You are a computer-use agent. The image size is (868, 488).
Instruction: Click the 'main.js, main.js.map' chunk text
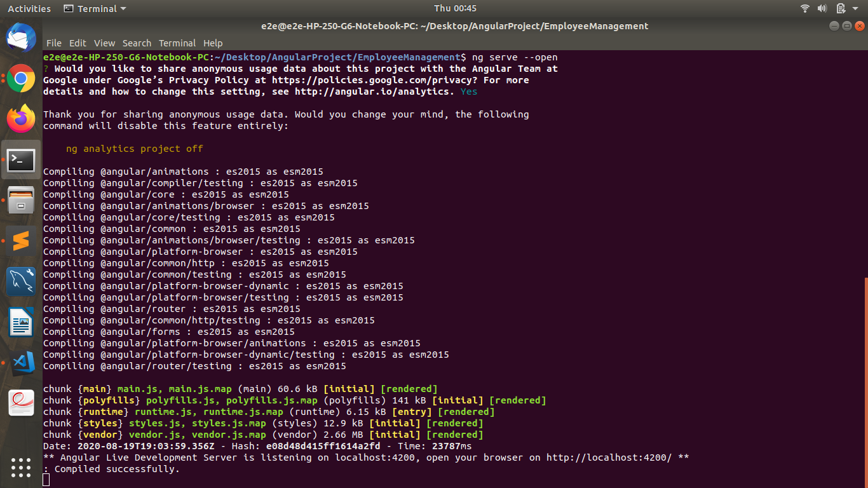point(175,389)
